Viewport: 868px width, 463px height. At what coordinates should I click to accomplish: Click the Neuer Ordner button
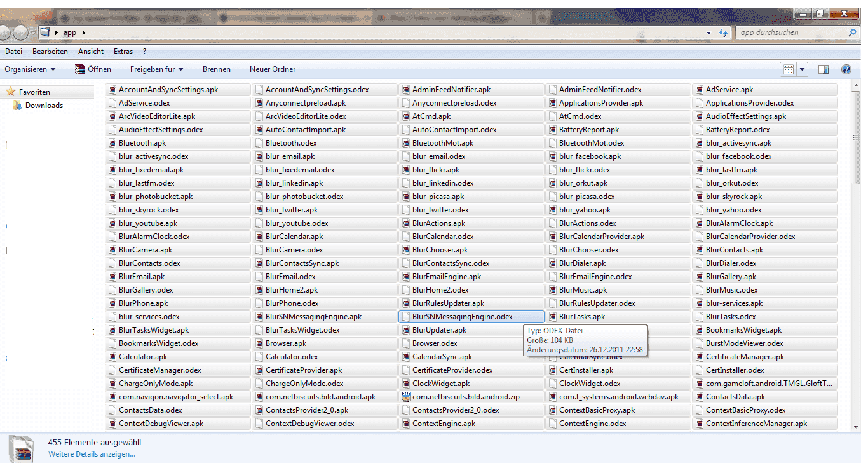(x=273, y=69)
